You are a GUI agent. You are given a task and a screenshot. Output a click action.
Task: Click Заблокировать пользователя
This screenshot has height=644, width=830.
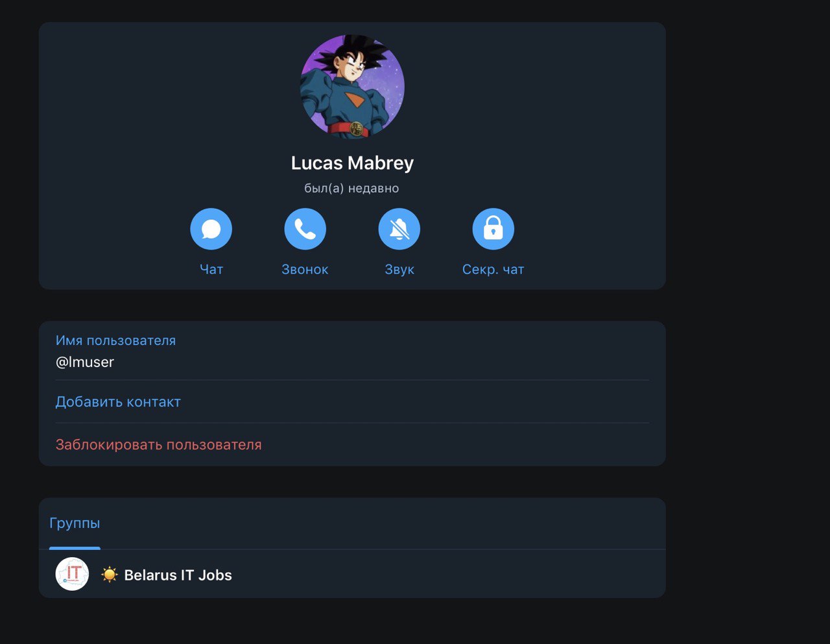(x=159, y=445)
